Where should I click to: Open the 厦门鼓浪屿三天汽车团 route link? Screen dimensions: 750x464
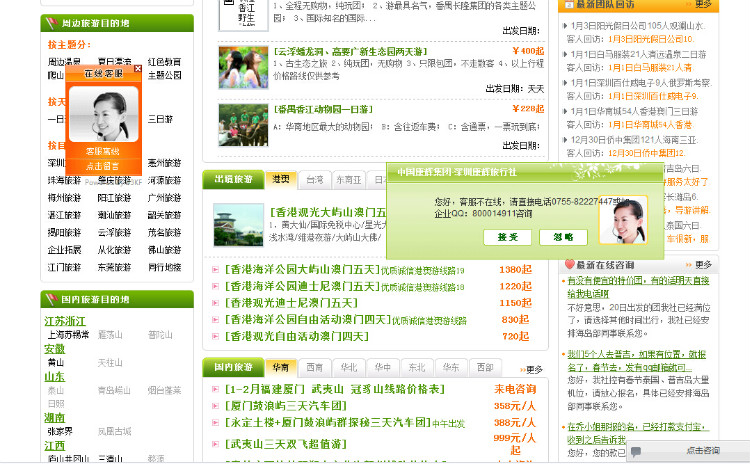click(x=286, y=406)
